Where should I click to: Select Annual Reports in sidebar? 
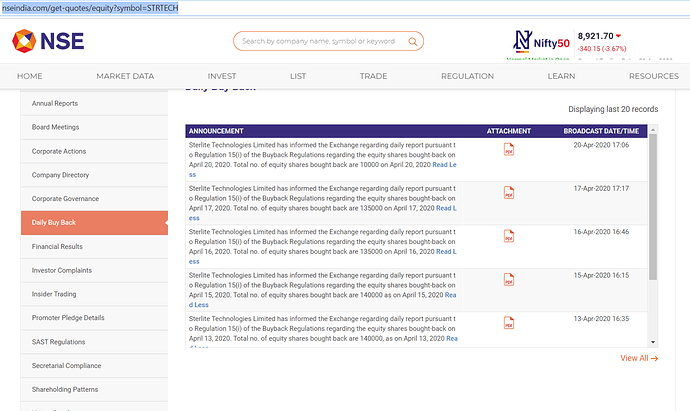pyautogui.click(x=94, y=103)
